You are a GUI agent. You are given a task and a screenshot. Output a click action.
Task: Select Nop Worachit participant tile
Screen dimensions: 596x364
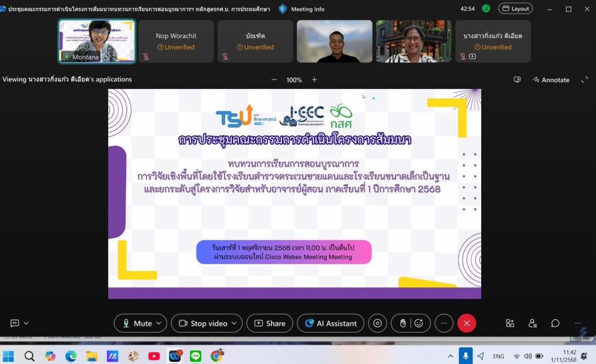click(x=176, y=41)
